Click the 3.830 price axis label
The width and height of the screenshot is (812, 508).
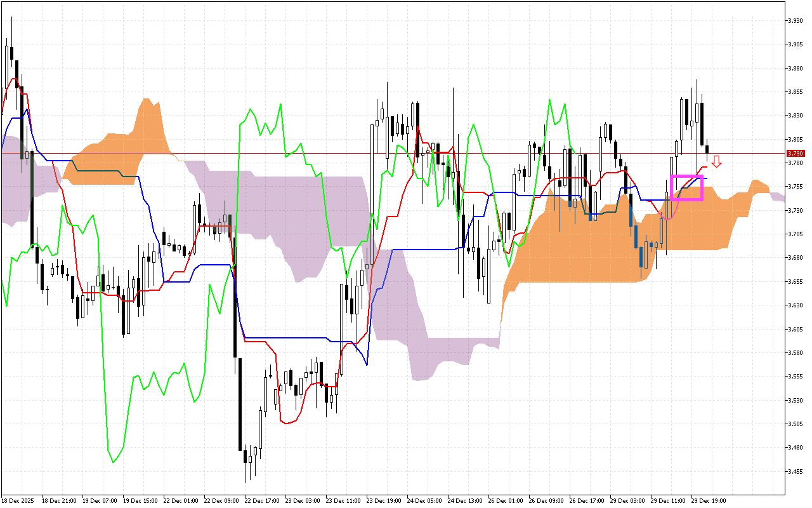tap(795, 115)
